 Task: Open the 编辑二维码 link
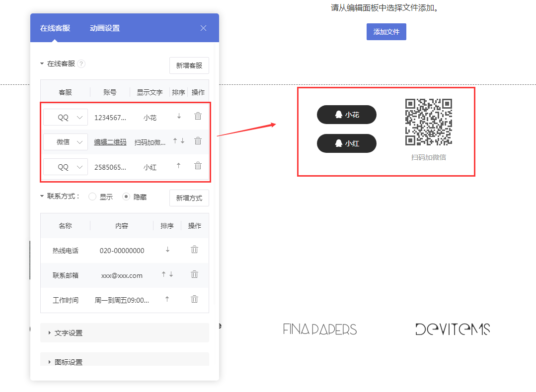[110, 142]
